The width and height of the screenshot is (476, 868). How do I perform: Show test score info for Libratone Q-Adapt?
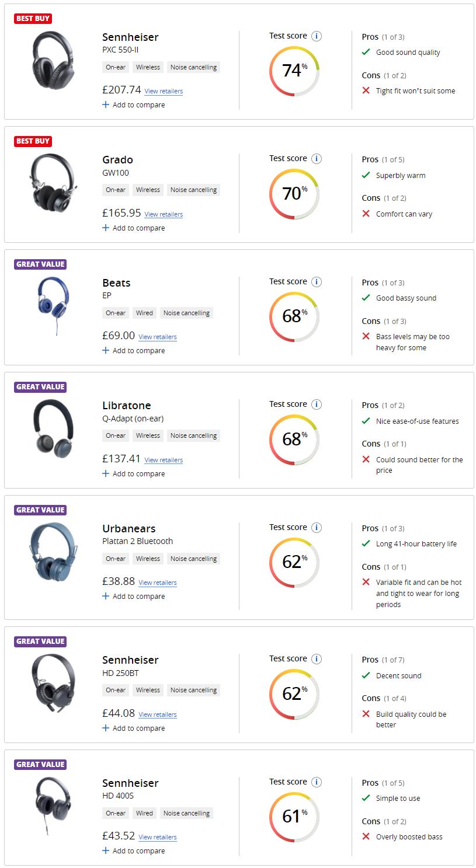point(317,405)
